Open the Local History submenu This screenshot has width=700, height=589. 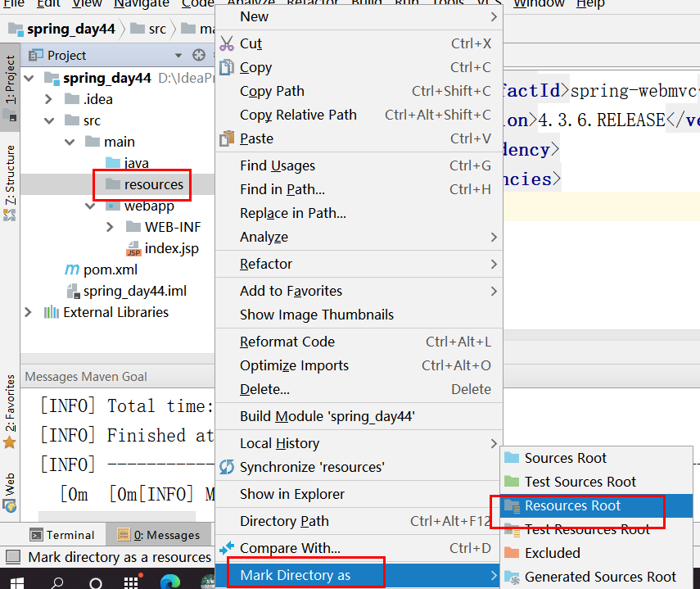(x=359, y=443)
